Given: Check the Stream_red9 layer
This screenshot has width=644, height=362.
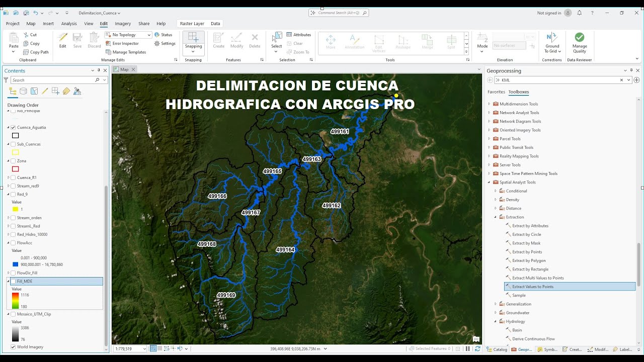Looking at the screenshot, I should pos(13,186).
